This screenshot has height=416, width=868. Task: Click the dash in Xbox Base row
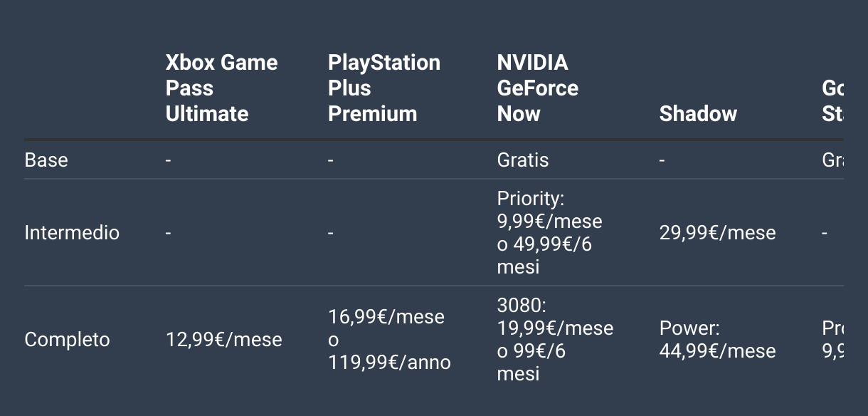pyautogui.click(x=169, y=160)
